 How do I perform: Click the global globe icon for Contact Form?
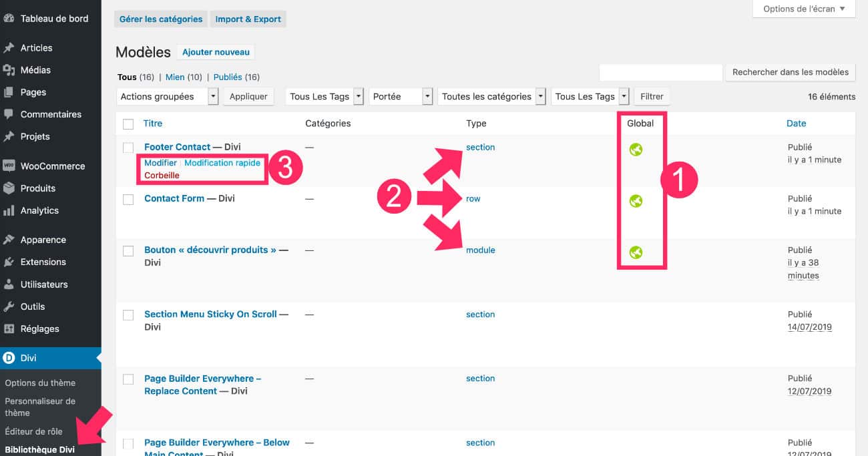coord(636,201)
